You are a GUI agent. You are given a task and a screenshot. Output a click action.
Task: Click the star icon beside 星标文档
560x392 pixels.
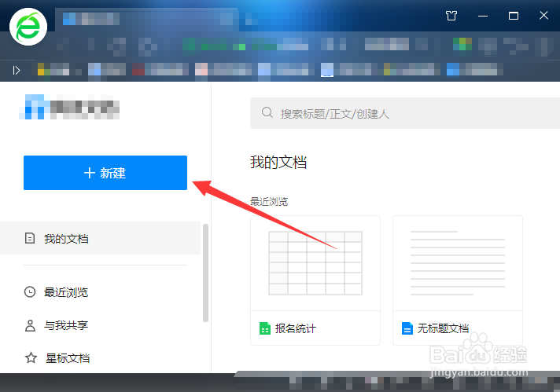[x=31, y=357]
